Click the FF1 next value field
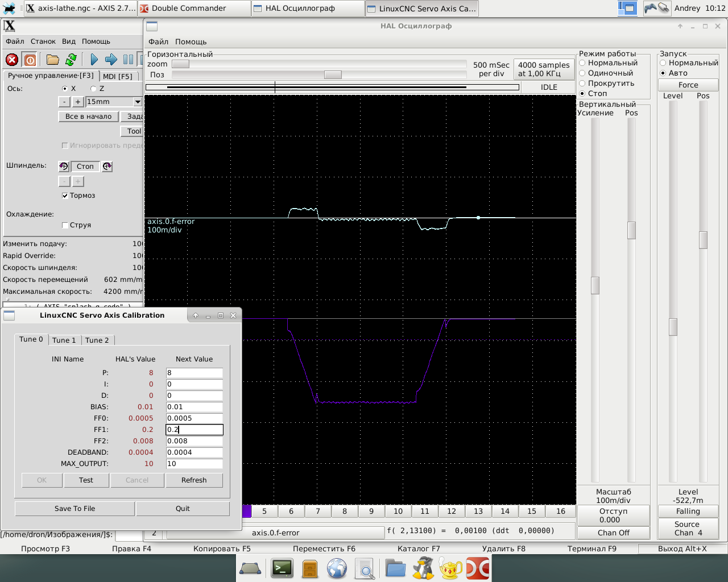728x582 pixels. (194, 430)
